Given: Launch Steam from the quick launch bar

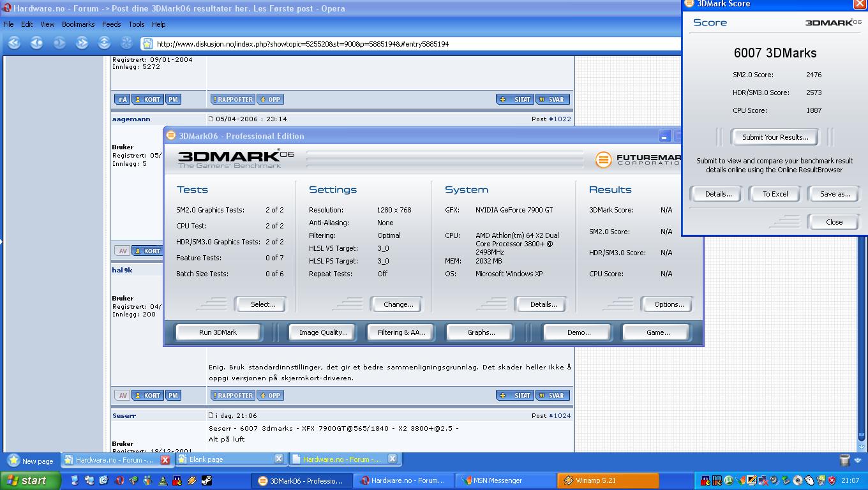Looking at the screenshot, I should 207,480.
